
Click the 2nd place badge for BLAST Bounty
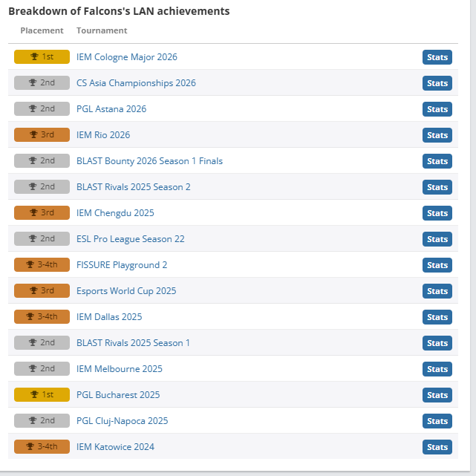[x=42, y=160]
